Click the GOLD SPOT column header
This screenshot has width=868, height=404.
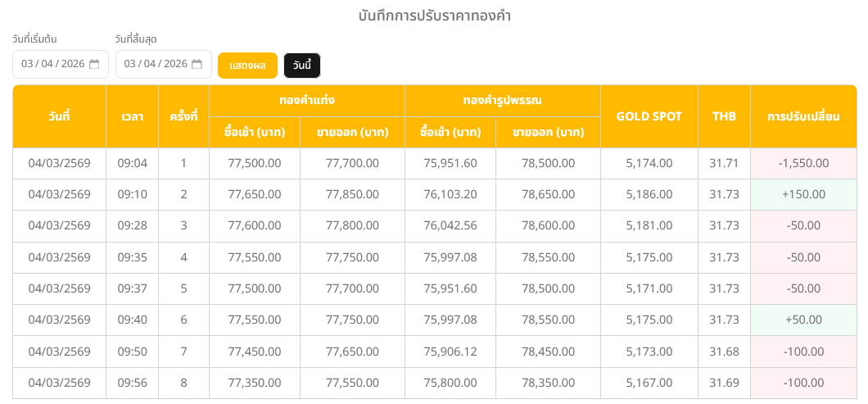[x=649, y=116]
